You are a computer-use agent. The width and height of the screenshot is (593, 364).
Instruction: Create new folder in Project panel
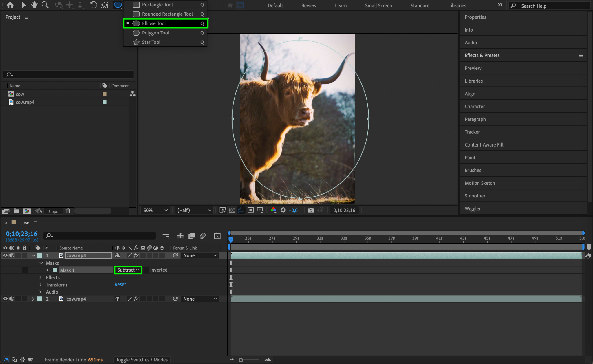pos(16,211)
